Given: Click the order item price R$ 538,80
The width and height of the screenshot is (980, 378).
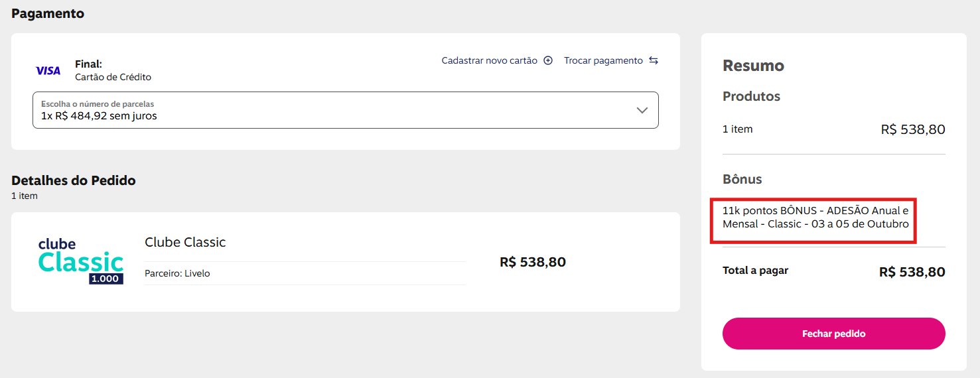Looking at the screenshot, I should [533, 262].
